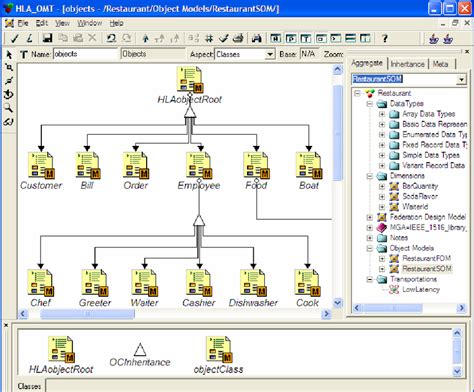Select the Food class icon
Screen dimensions: 474x392
[x=256, y=165]
